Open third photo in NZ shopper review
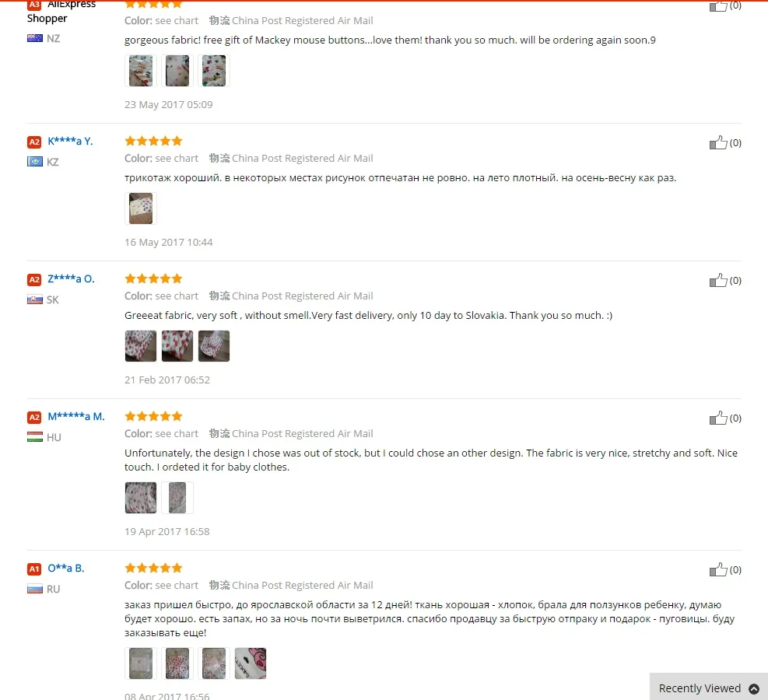Image resolution: width=768 pixels, height=700 pixels. point(214,71)
